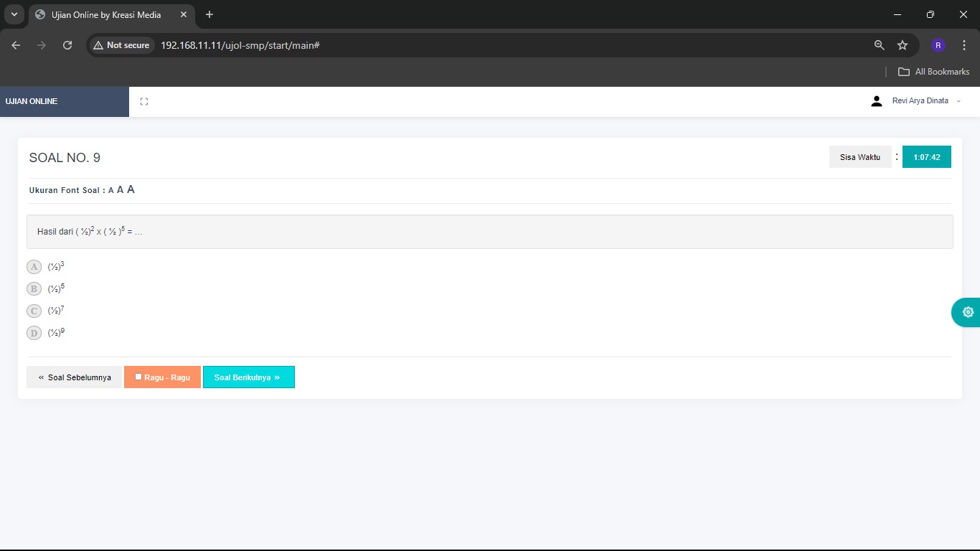Select answer option A (½)³
980x551 pixels.
tap(34, 267)
